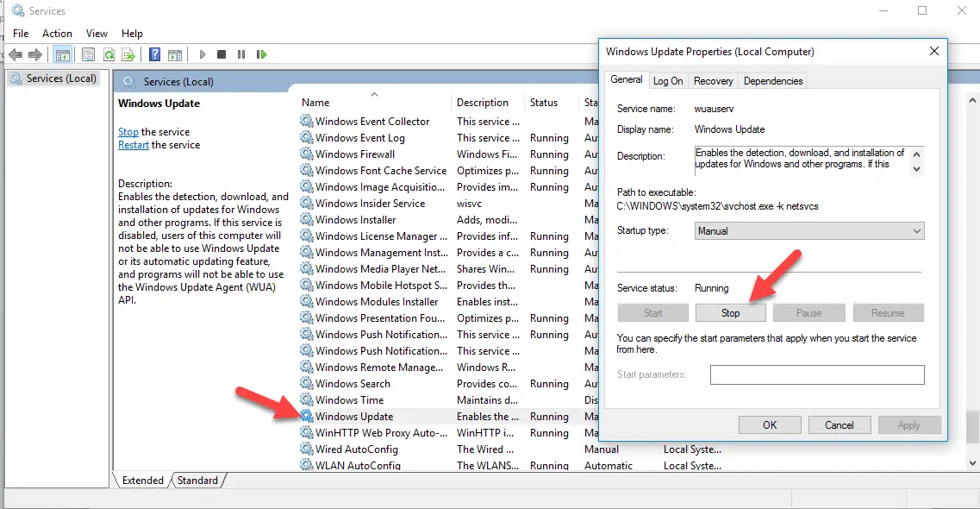This screenshot has height=509, width=980.
Task: Sort by the Status column header
Action: pos(552,102)
